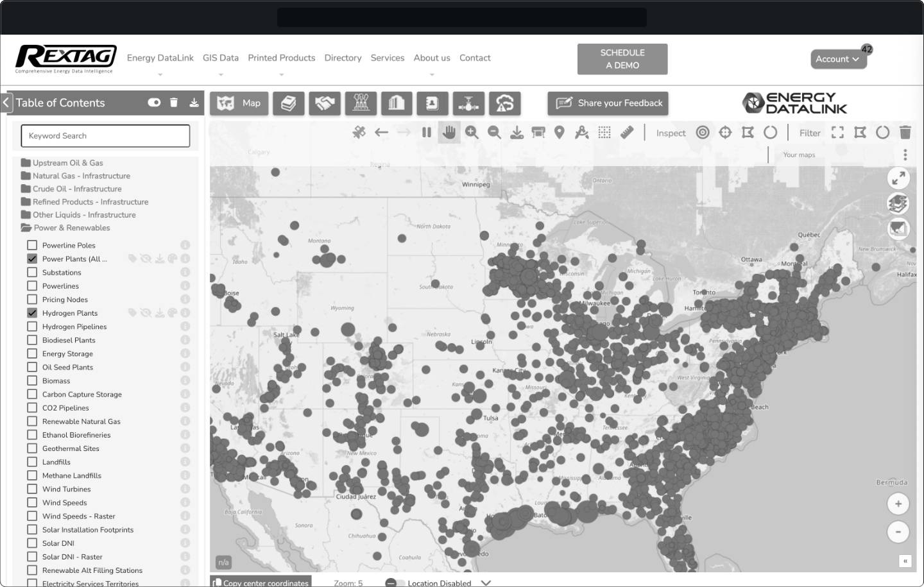Screen dimensions: 924x587
Task: Click the Schedule a Demo button
Action: coord(622,59)
